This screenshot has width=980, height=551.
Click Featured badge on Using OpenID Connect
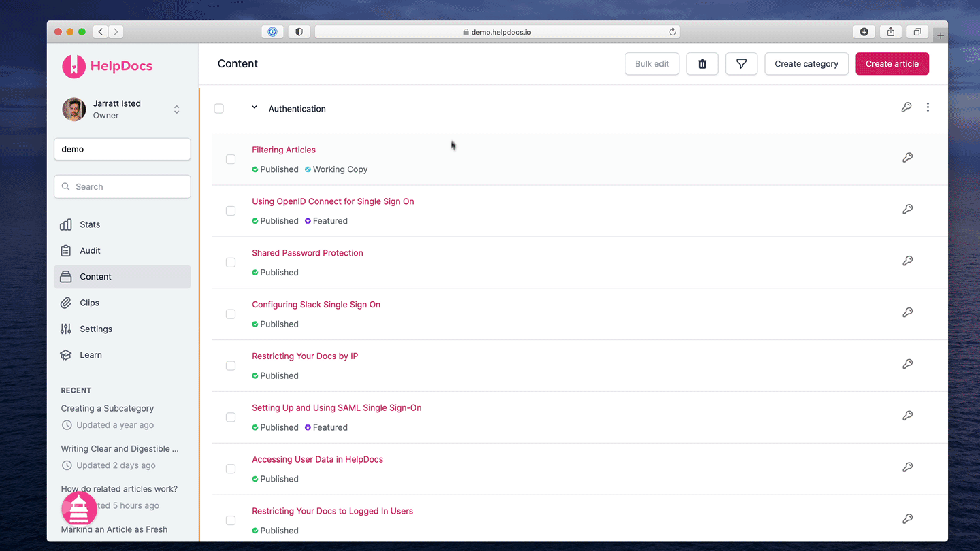click(x=326, y=221)
